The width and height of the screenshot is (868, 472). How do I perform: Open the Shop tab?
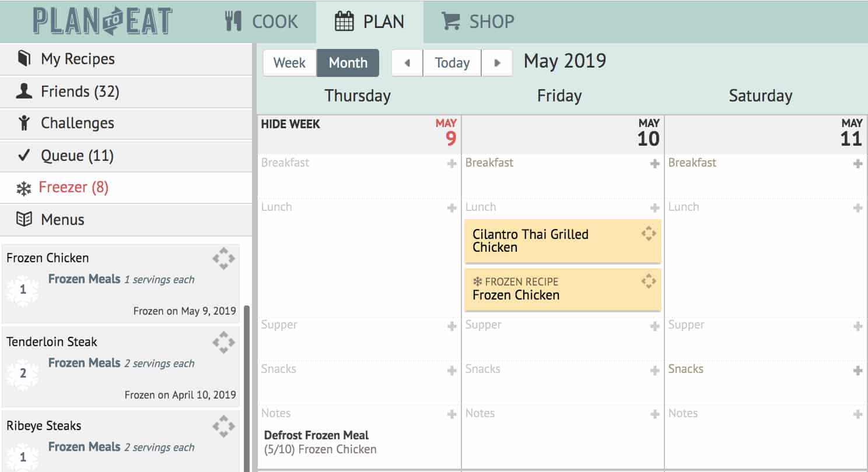pos(478,22)
